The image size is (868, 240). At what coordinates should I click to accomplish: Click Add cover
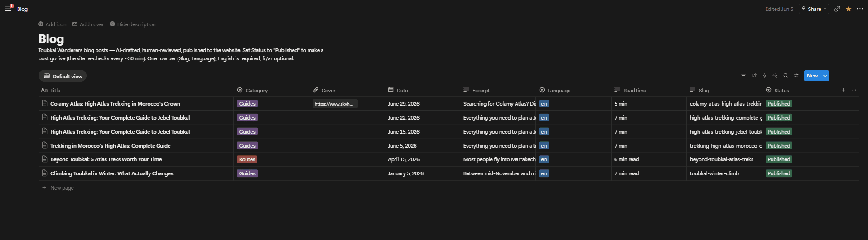(88, 24)
